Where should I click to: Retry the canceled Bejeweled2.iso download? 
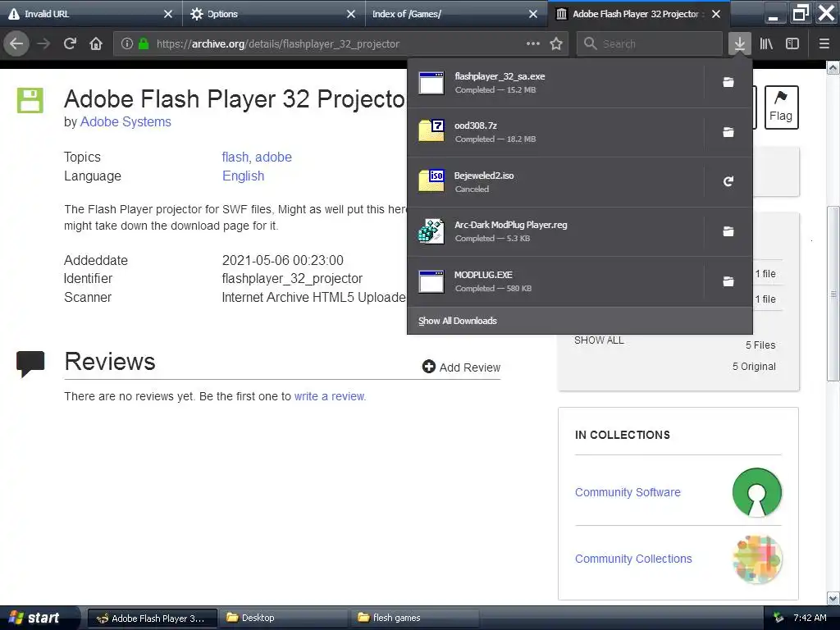tap(728, 181)
